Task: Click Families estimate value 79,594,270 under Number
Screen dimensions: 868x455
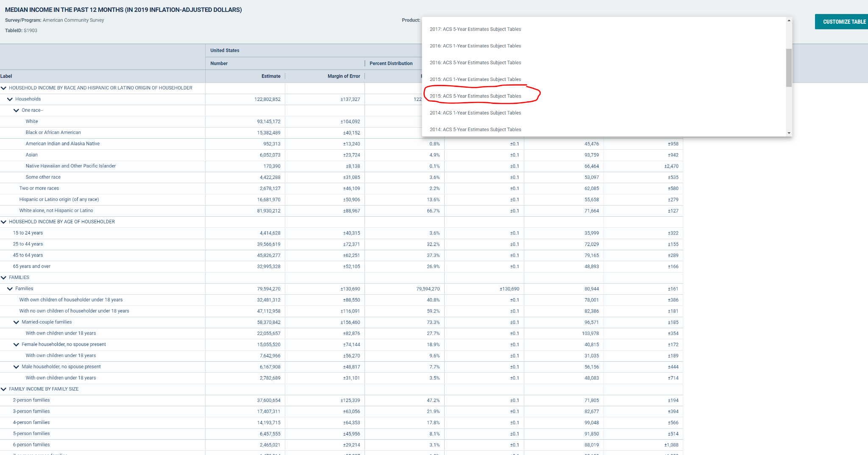Action: (x=268, y=289)
